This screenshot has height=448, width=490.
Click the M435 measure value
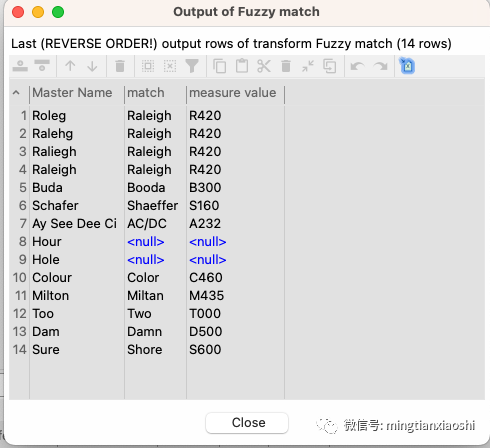click(x=207, y=296)
